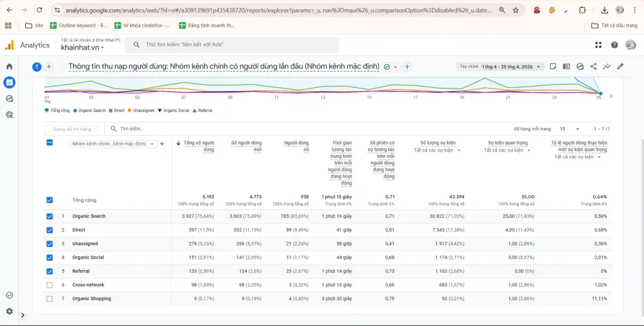
Task: Open Sự kiện quan trọng event filter dropdown
Action: pyautogui.click(x=508, y=151)
